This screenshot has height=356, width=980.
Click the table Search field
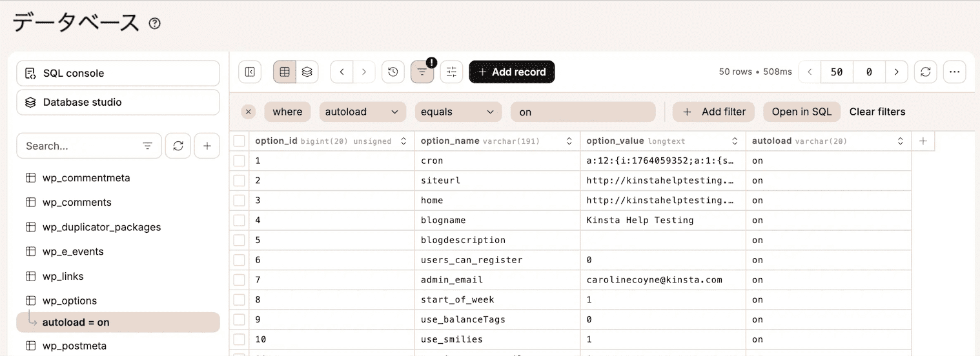[81, 146]
